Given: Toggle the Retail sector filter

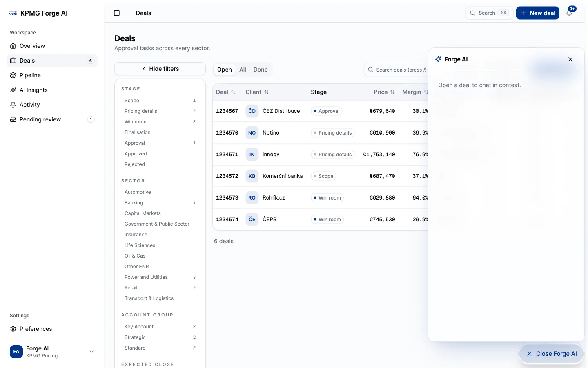Looking at the screenshot, I should [160, 288].
